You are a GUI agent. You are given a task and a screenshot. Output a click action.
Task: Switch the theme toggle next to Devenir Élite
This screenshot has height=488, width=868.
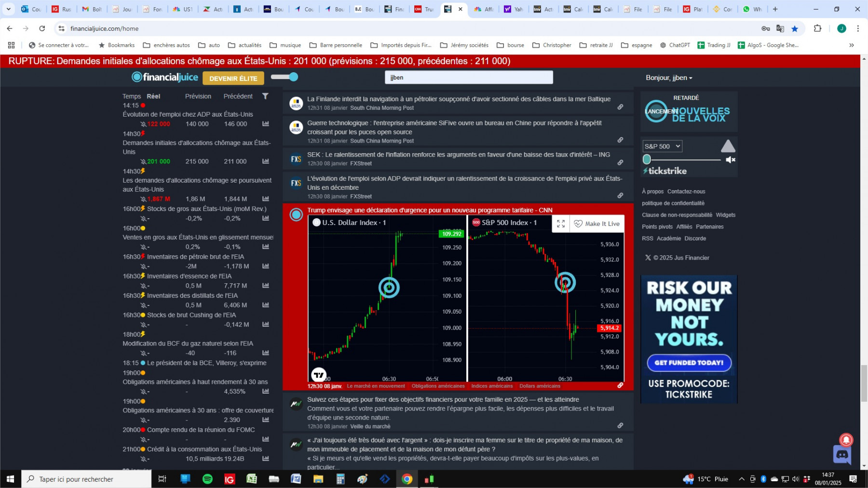pyautogui.click(x=285, y=77)
